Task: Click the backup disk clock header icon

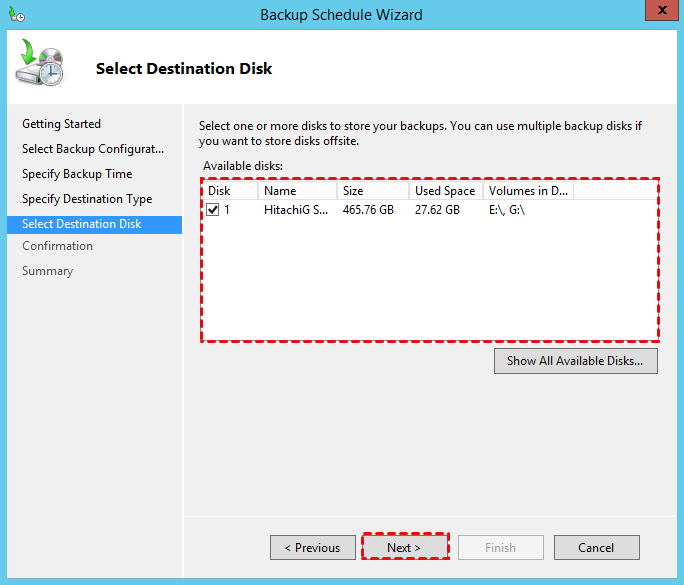Action: pos(40,64)
